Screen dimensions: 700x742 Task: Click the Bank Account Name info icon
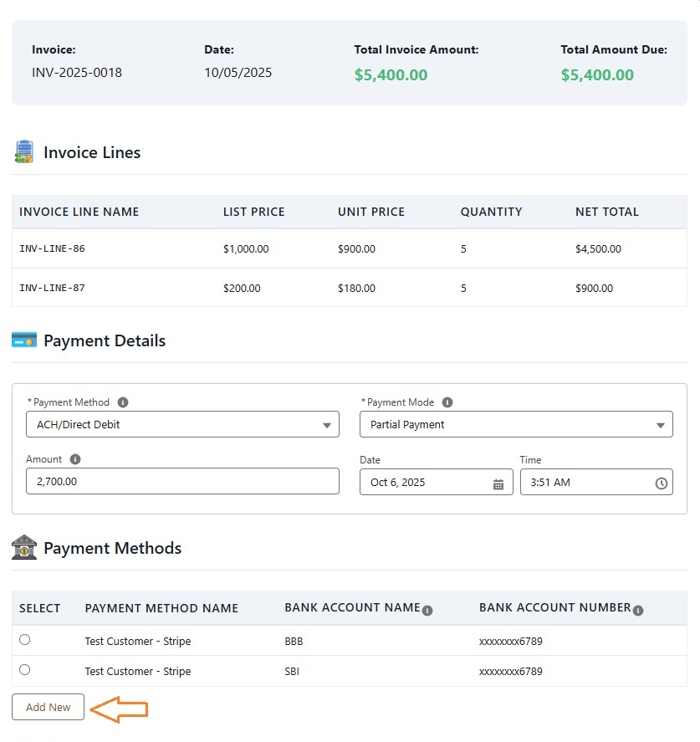click(x=427, y=611)
